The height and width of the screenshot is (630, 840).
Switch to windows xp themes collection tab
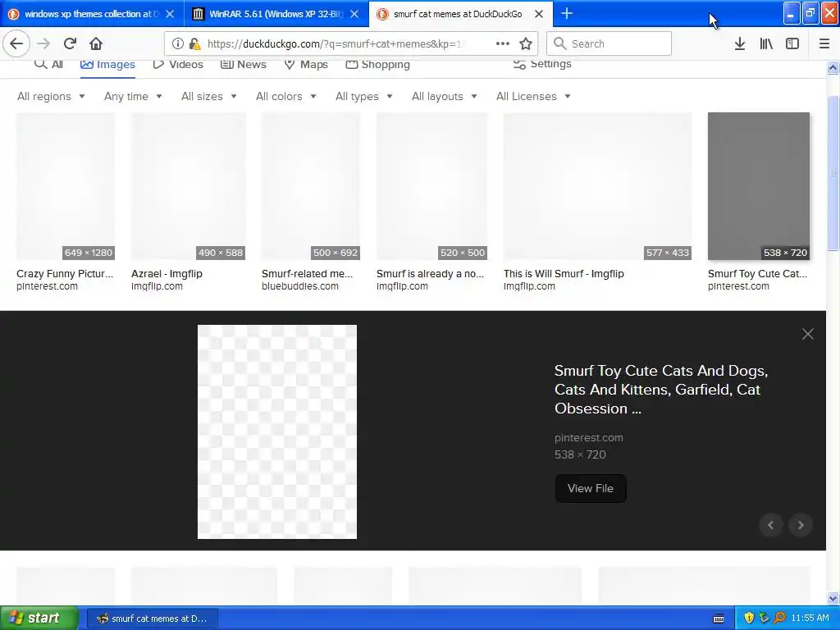(92, 14)
